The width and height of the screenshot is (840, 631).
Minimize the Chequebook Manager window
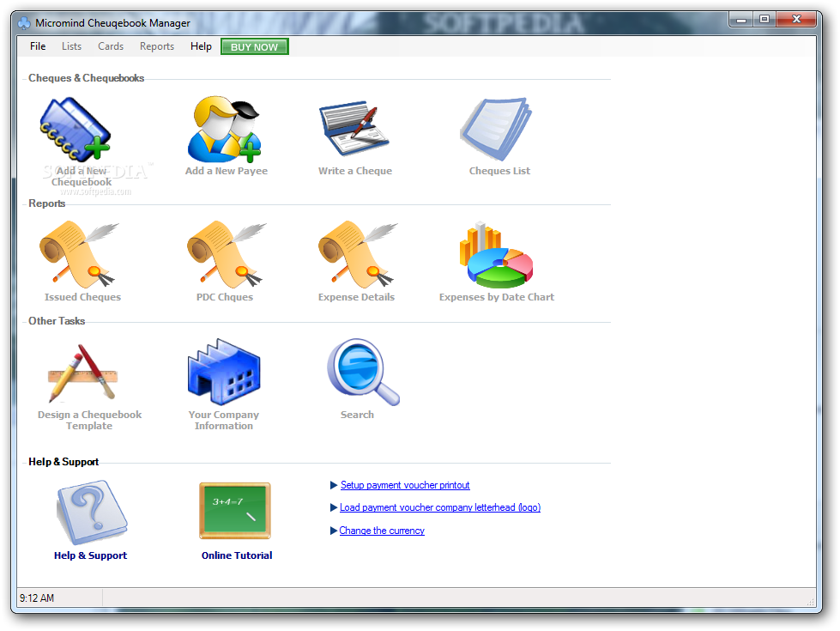(x=741, y=20)
